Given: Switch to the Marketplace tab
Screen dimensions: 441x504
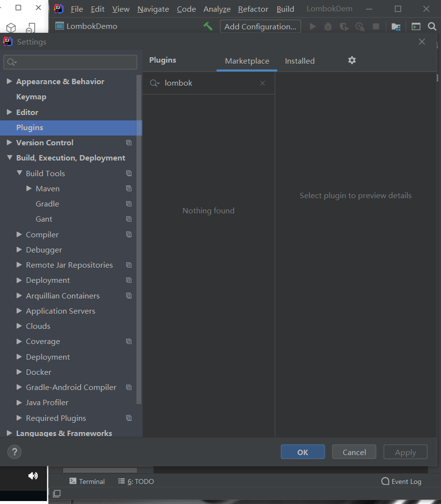Looking at the screenshot, I should (247, 61).
